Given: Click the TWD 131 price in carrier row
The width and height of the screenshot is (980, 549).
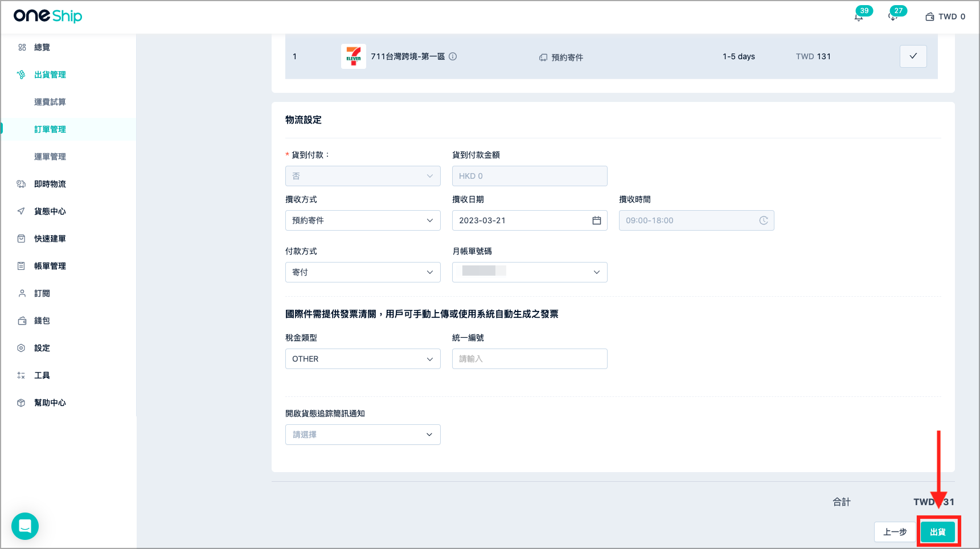Looking at the screenshot, I should point(813,56).
